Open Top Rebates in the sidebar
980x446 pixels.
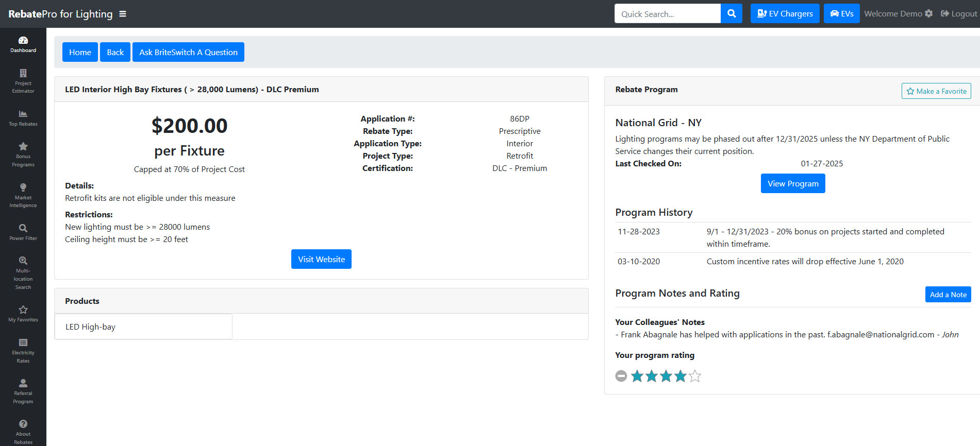tap(23, 118)
